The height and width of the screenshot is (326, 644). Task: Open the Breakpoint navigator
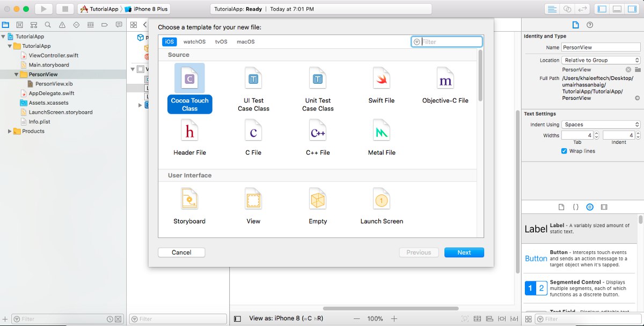coord(104,25)
